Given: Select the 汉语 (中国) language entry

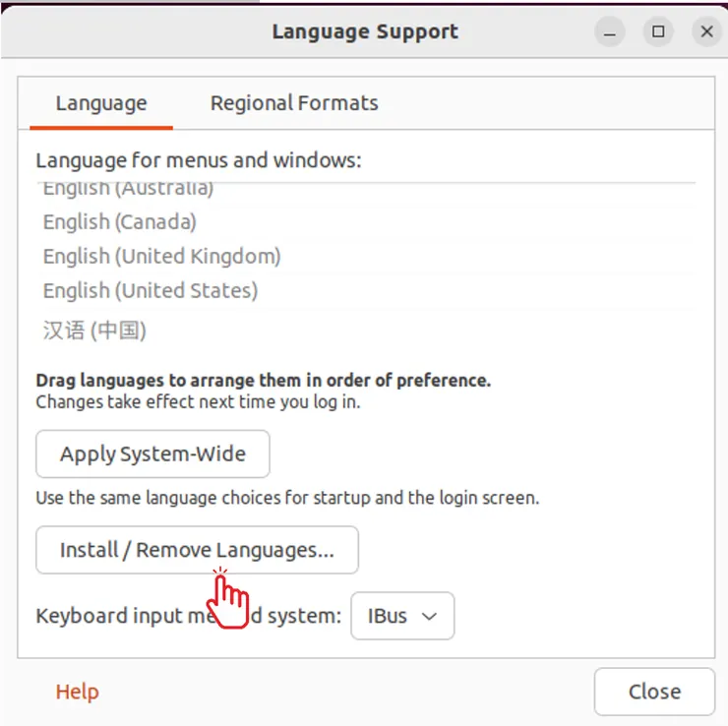Looking at the screenshot, I should (x=94, y=331).
